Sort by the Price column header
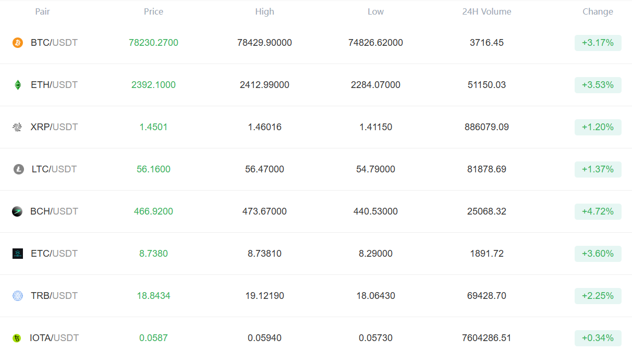Screen dimensions: 632x364 pos(153,11)
